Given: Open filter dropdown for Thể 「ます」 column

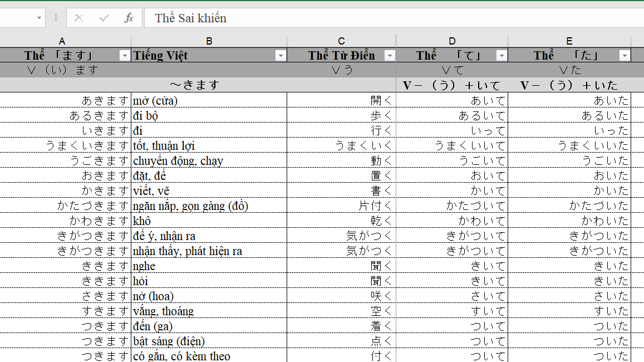Looking at the screenshot, I should pos(124,56).
